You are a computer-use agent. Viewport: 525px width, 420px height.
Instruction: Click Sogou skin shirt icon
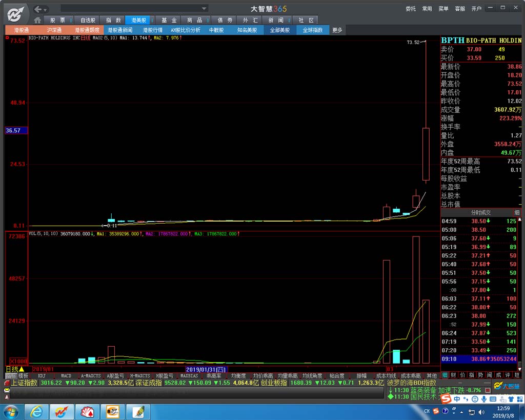[x=511, y=399]
